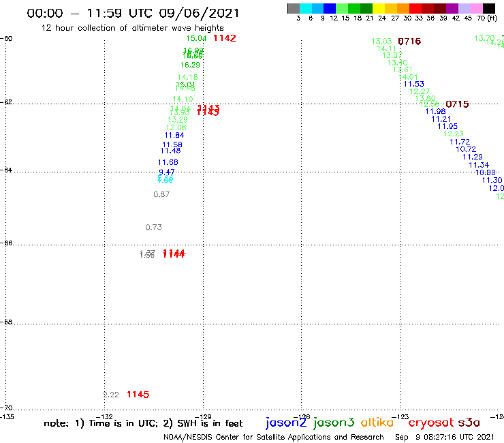Click the wave height value 14.11
Screen dimensions: 504x443
387,48
